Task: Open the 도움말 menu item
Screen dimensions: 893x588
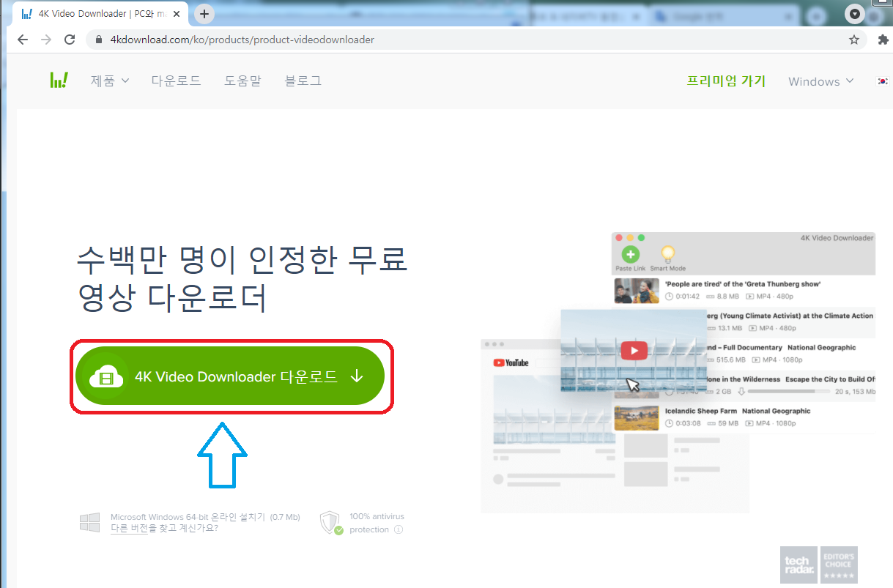Action: 242,81
